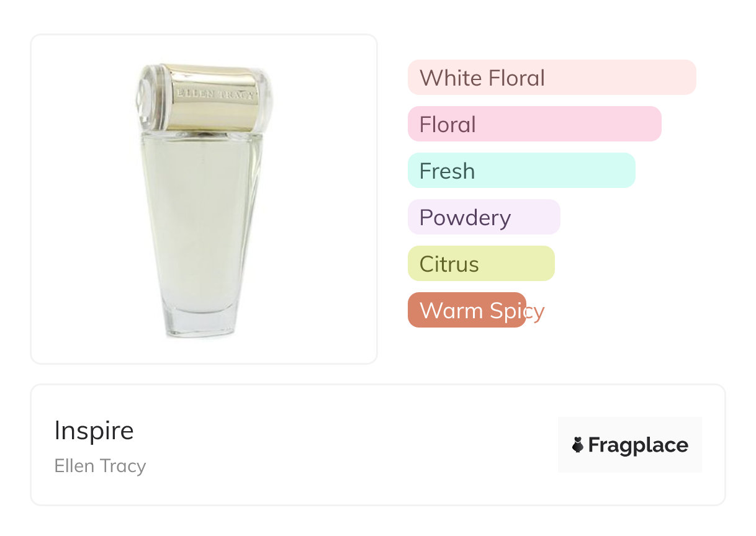The width and height of the screenshot is (756, 536).
Task: Click the mint Fresh accord bar
Action: tap(521, 171)
